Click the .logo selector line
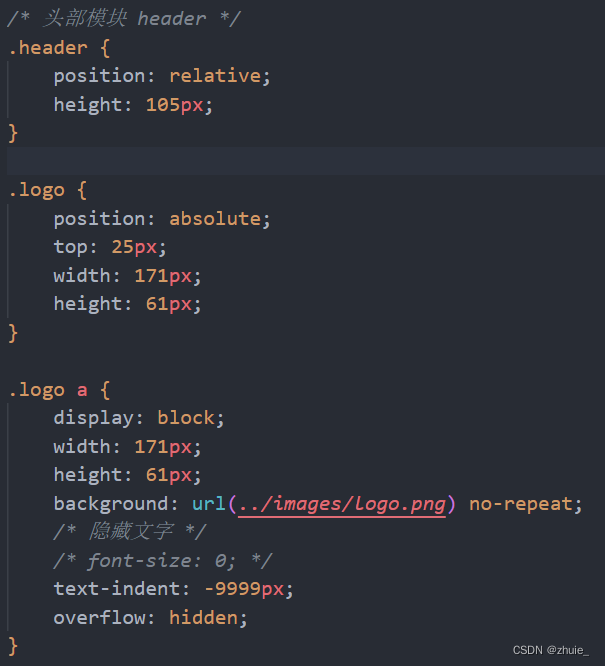The image size is (605, 666). tap(48, 190)
